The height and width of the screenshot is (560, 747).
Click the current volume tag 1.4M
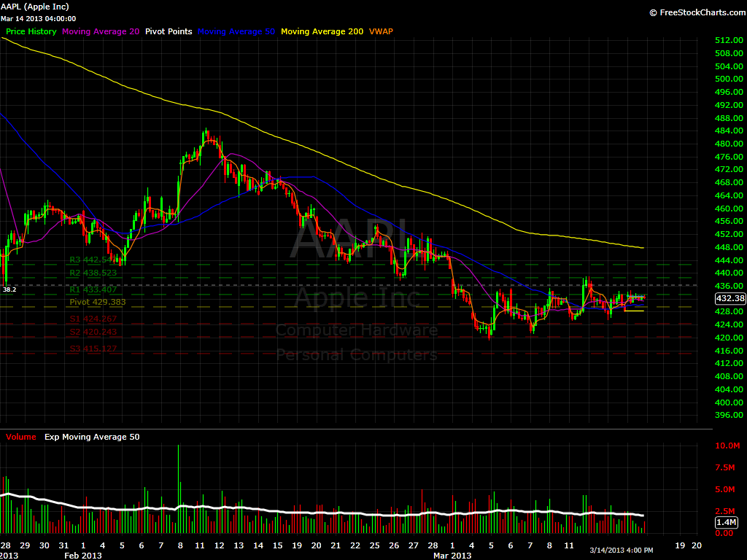tap(727, 522)
